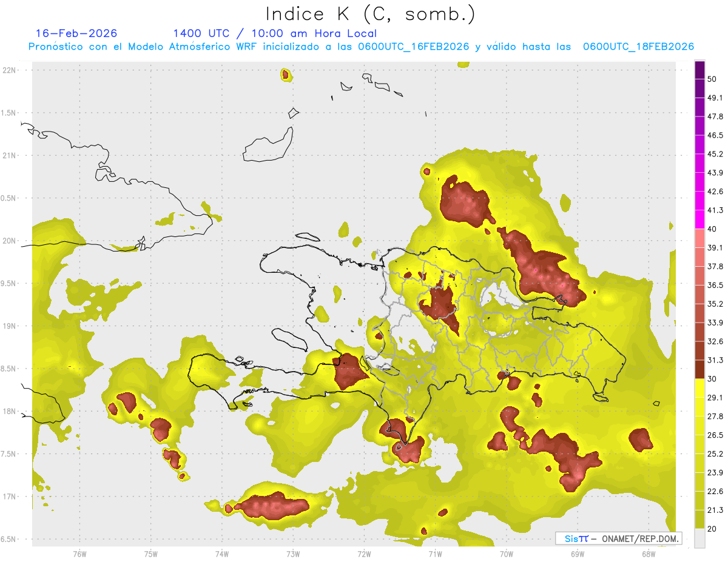This screenshot has height=562, width=728.
Task: Click the colorbar value '40'
Action: click(x=712, y=229)
